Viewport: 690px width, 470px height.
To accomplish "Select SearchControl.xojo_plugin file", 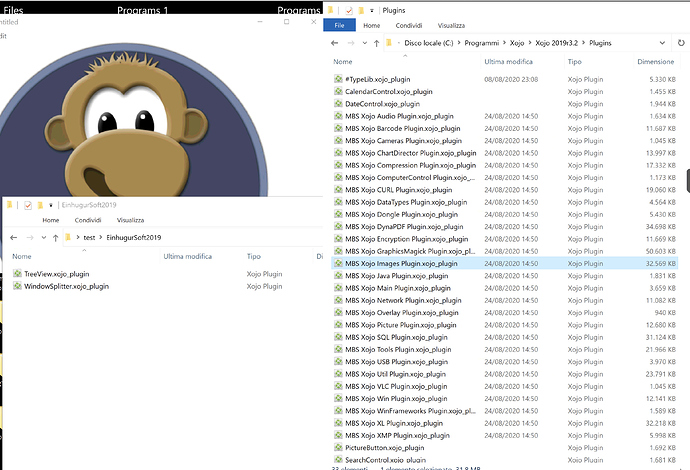I will pyautogui.click(x=385, y=459).
